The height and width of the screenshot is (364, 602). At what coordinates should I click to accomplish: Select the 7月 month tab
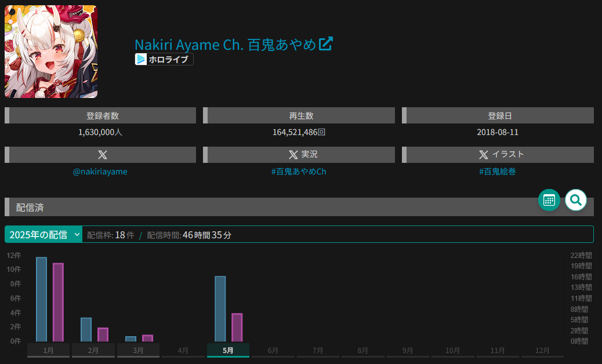point(318,351)
